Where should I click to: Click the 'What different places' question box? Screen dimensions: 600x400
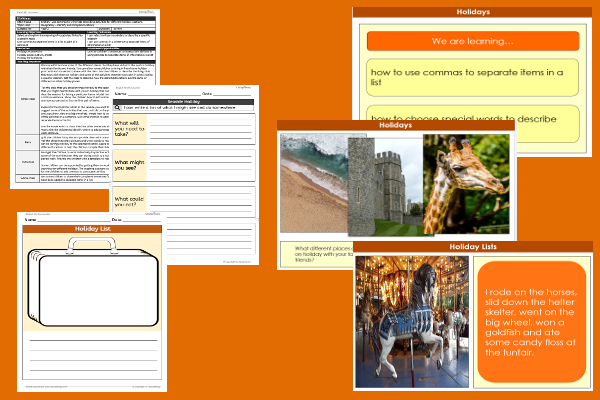click(x=317, y=254)
